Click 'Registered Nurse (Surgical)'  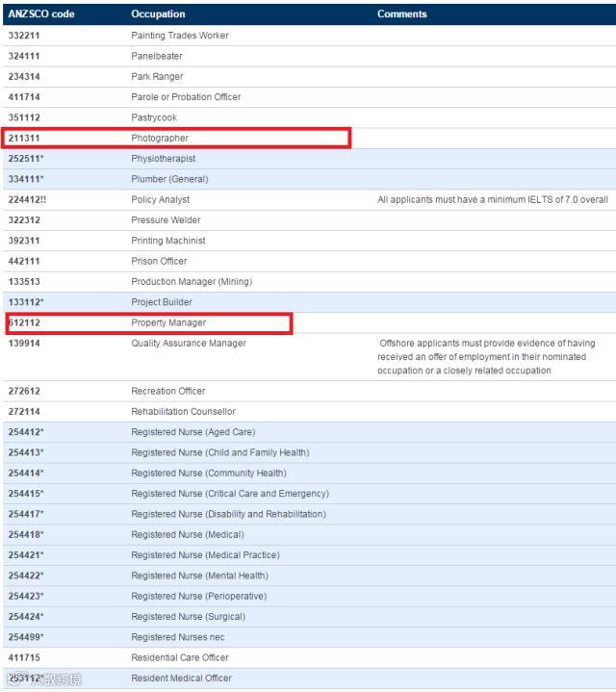click(x=188, y=617)
